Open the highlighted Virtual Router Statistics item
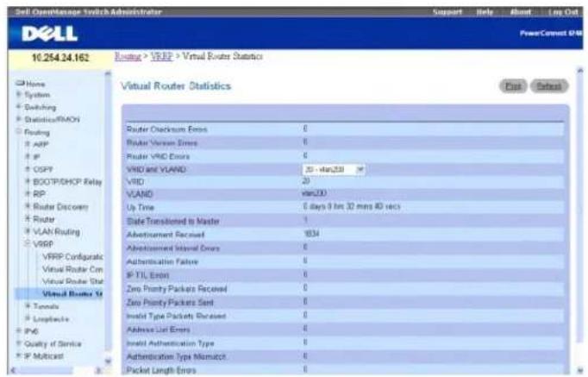The height and width of the screenshot is (377, 588). (72, 293)
